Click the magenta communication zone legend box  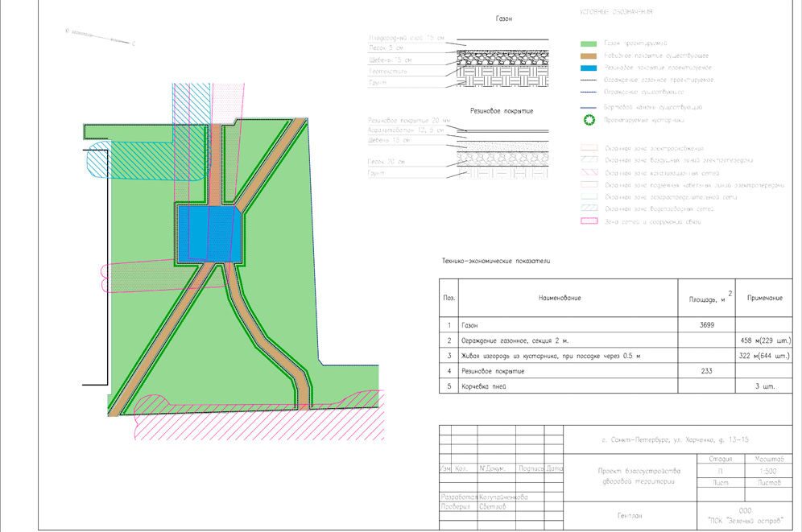click(x=588, y=221)
